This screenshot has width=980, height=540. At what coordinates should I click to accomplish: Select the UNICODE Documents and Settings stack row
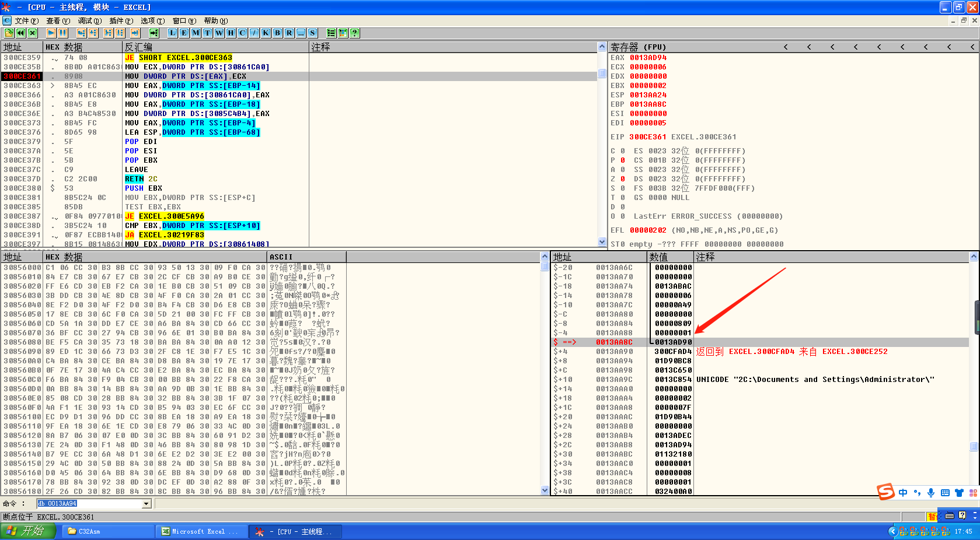coord(760,380)
